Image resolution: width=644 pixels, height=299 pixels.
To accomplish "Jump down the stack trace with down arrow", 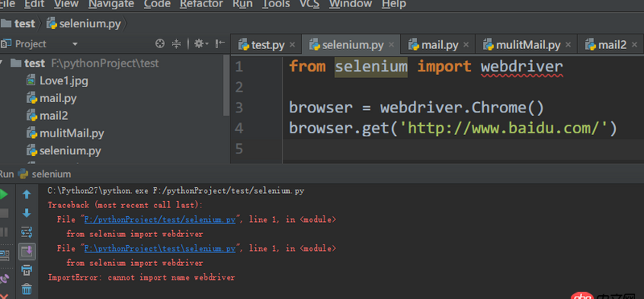I will 27,213.
